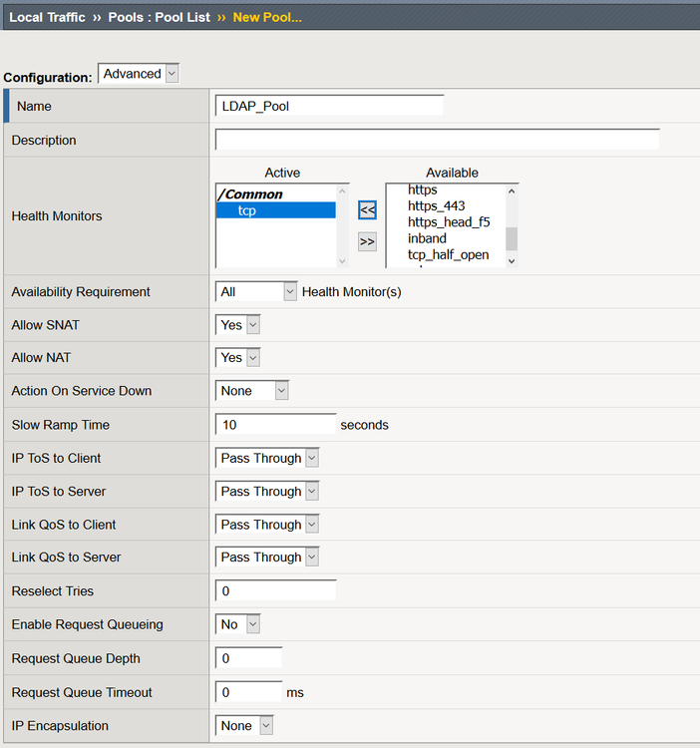Open the Configuration level dropdown
Viewport: 700px width, 748px height.
[139, 74]
